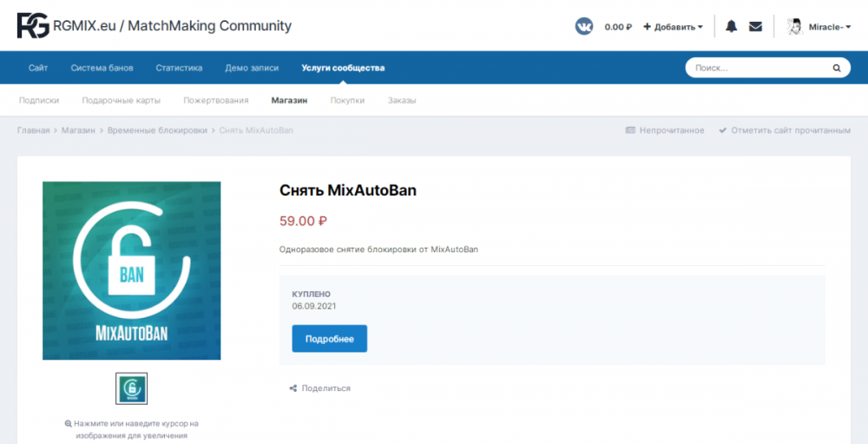Open notifications bell icon
Image resolution: width=868 pixels, height=444 pixels.
[731, 27]
